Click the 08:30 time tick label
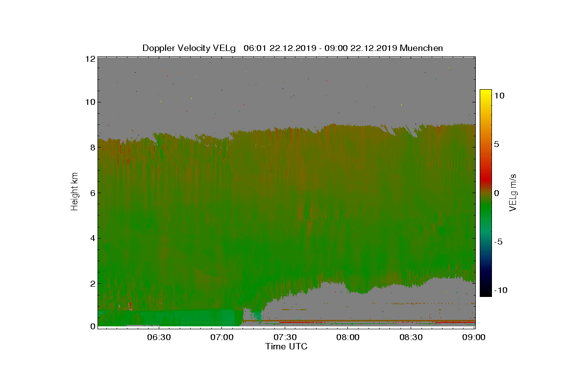 pos(411,338)
